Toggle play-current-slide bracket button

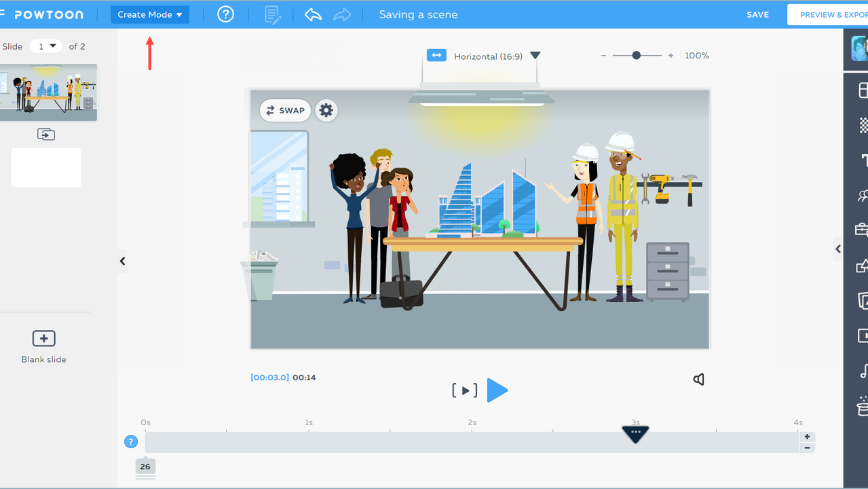(465, 391)
